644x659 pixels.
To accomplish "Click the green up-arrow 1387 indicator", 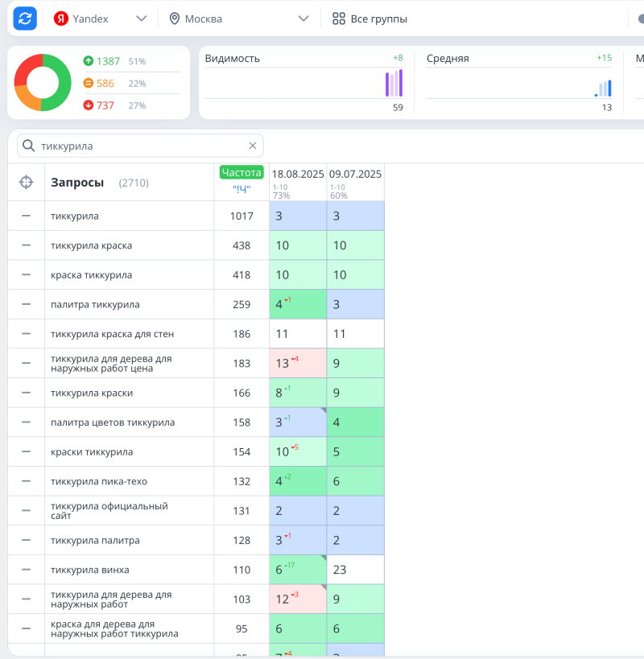I will click(x=101, y=61).
